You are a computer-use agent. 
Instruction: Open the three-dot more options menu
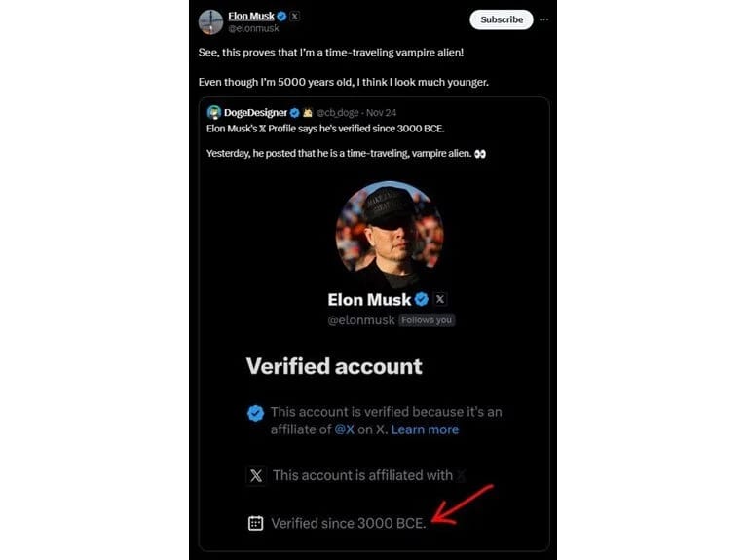click(543, 19)
